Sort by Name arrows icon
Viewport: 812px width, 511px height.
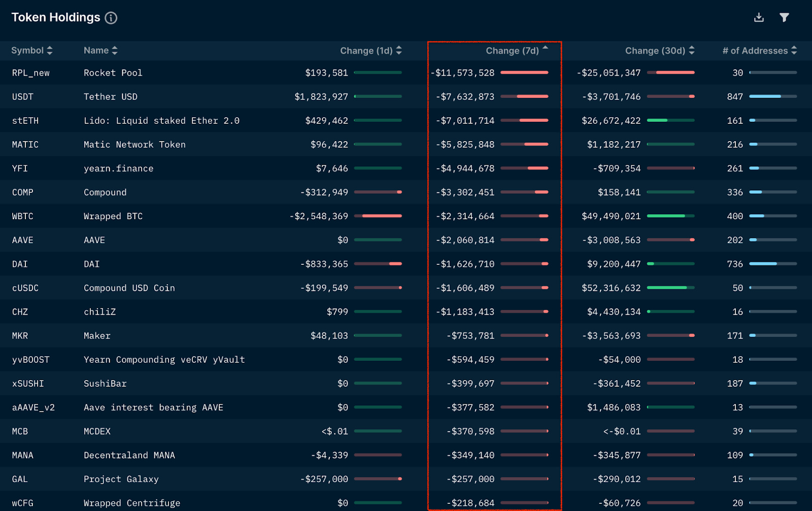click(115, 50)
